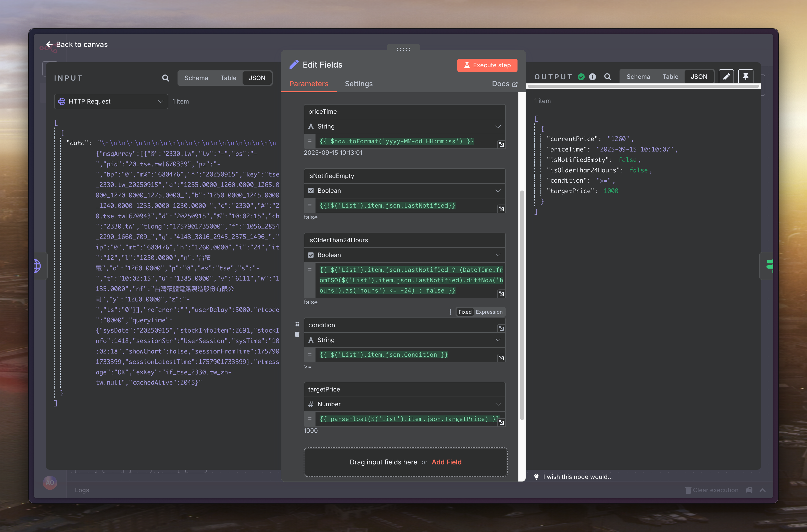Click the output panel search icon
This screenshot has height=532, width=807.
pos(608,77)
